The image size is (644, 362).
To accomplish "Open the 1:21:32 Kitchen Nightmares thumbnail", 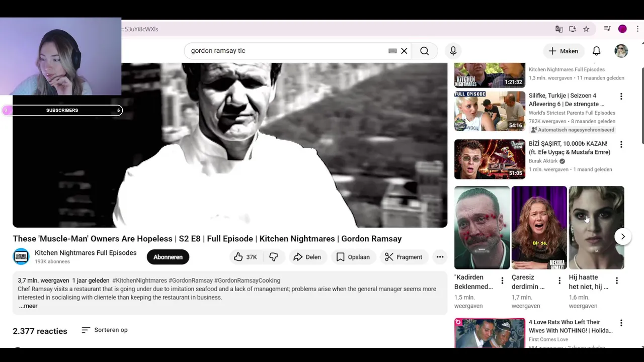I will pyautogui.click(x=490, y=75).
